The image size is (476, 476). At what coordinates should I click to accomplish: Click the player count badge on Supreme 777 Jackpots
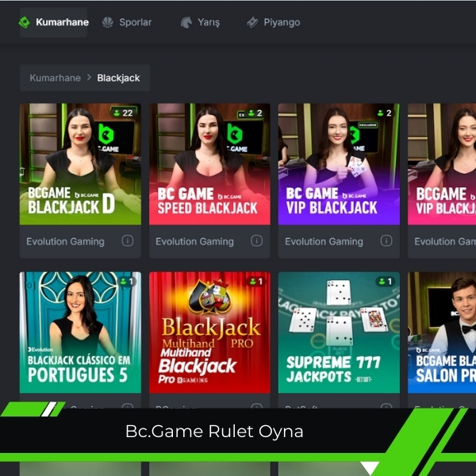[386, 282]
